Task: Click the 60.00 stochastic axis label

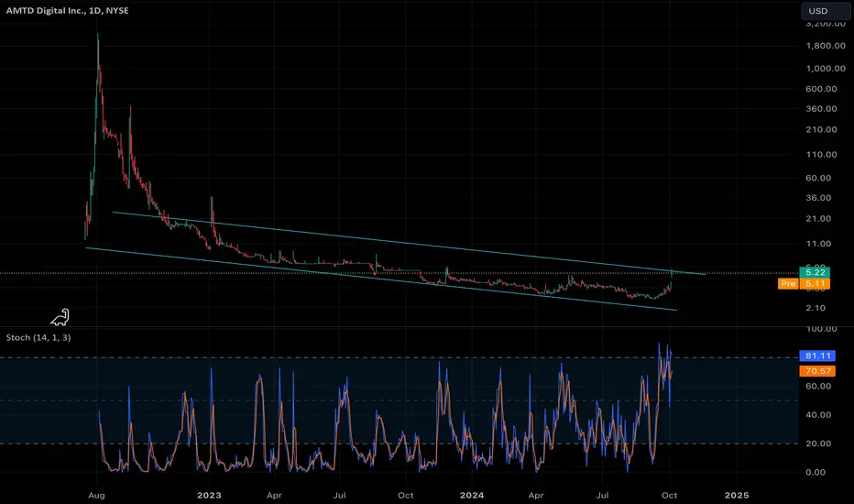Action: (818, 387)
